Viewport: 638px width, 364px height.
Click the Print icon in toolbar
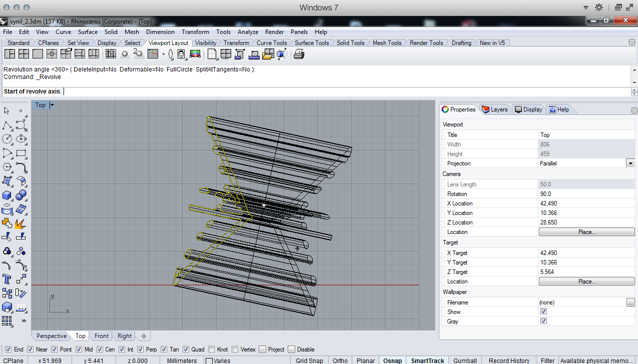299,54
